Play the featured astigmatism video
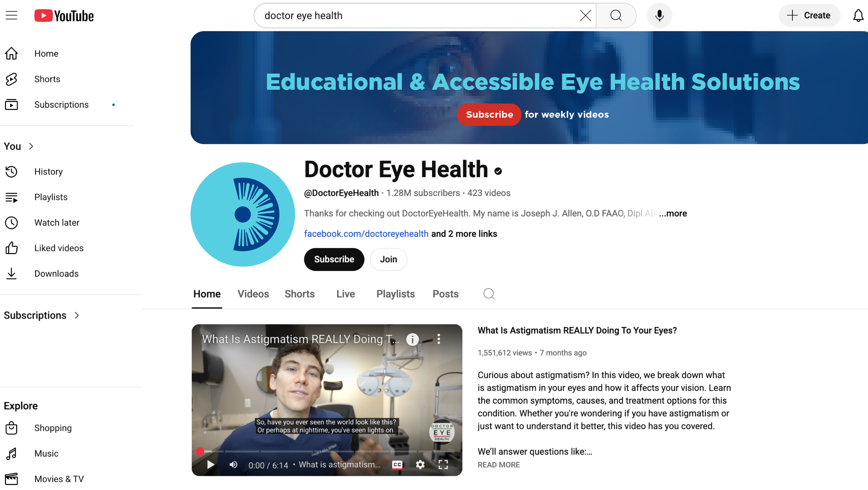868x490 pixels. click(210, 465)
